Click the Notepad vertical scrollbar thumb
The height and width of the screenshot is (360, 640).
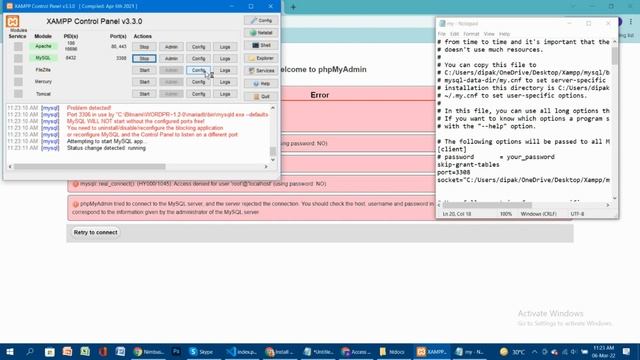click(x=615, y=56)
